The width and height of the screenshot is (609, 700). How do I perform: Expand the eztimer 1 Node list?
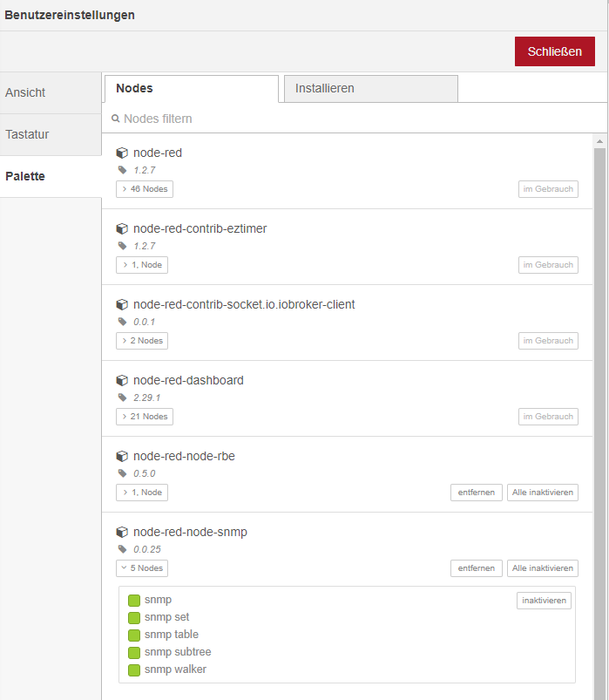tap(142, 265)
